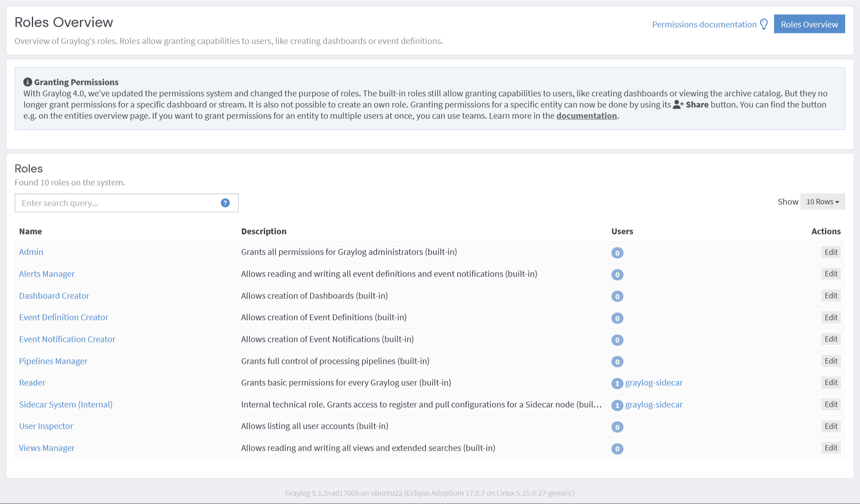Image resolution: width=860 pixels, height=504 pixels.
Task: Click the 'Granting Permissions' heading
Action: tap(76, 82)
